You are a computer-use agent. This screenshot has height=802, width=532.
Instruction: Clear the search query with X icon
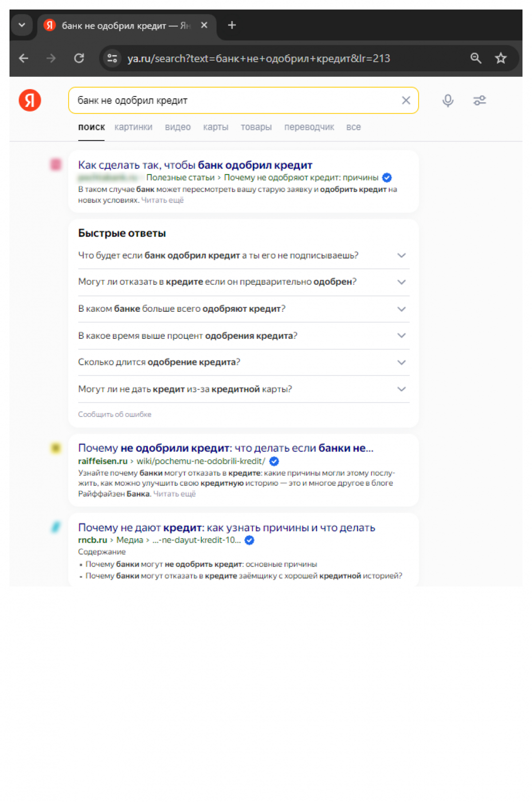406,101
